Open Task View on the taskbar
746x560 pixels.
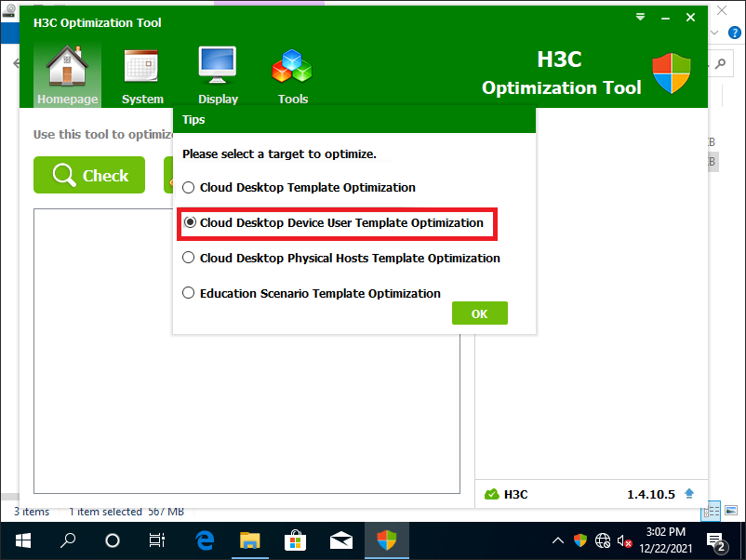[x=156, y=540]
